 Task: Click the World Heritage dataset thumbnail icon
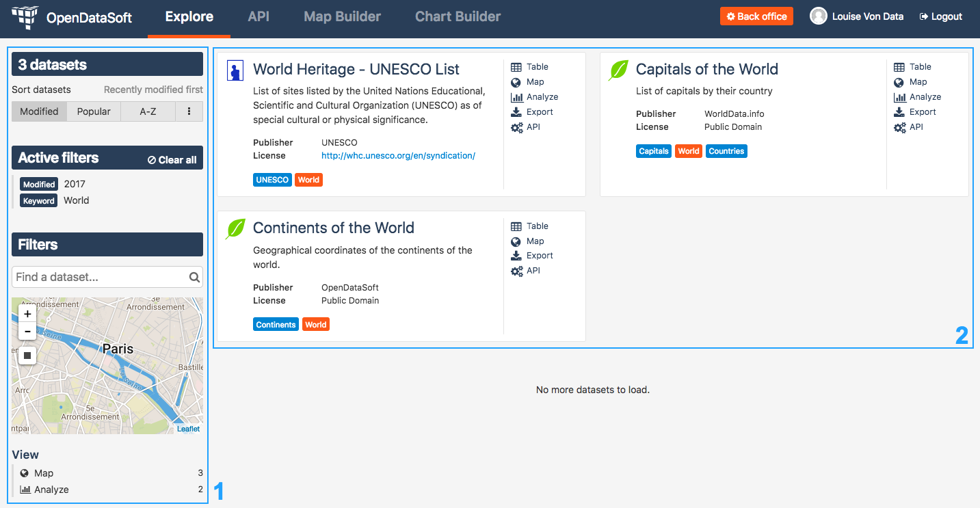click(235, 70)
